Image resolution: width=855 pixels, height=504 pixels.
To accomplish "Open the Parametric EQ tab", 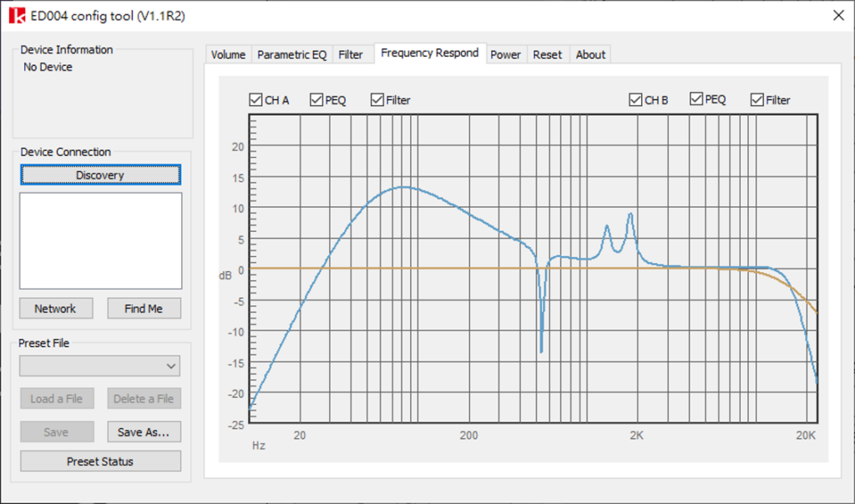I will point(291,53).
